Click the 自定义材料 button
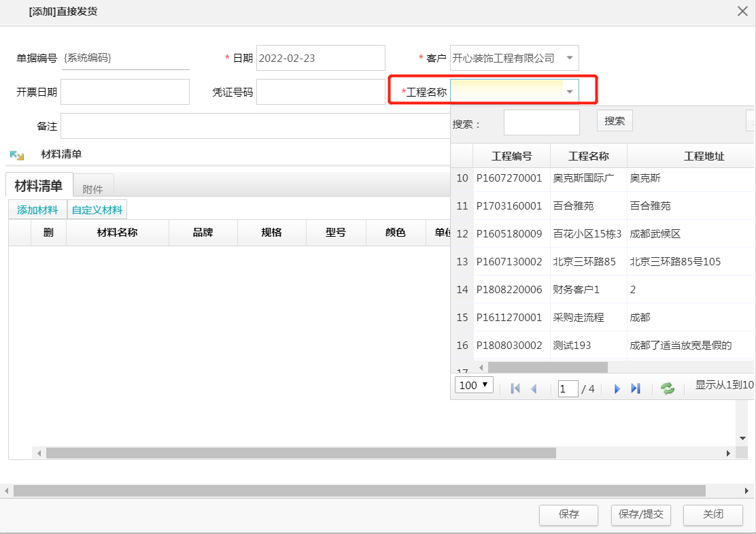756x534 pixels. (97, 210)
